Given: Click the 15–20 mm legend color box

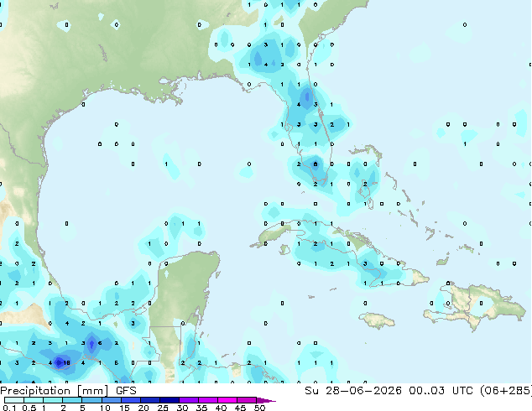Looking at the screenshot, I should [x=130, y=400].
